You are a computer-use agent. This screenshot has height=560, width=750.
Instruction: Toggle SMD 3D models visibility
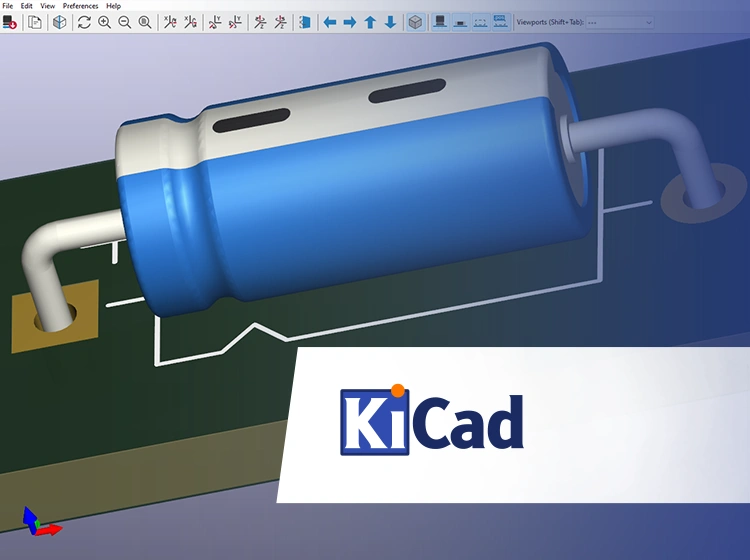460,22
